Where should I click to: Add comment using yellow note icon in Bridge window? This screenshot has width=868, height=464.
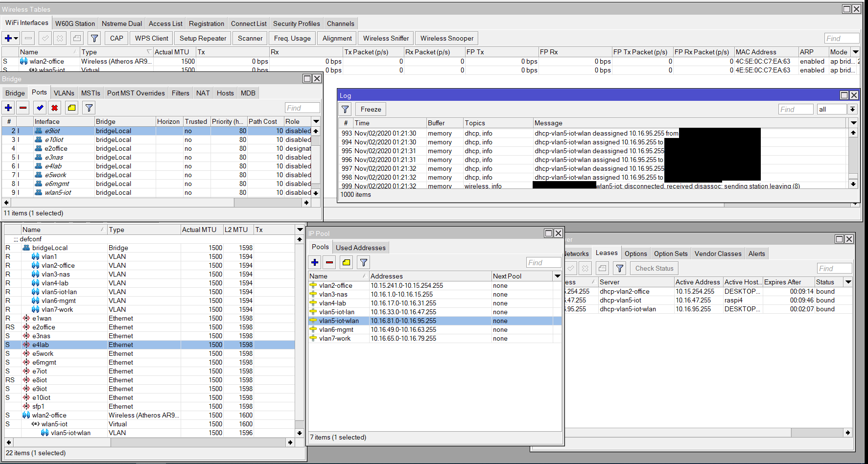pos(72,108)
